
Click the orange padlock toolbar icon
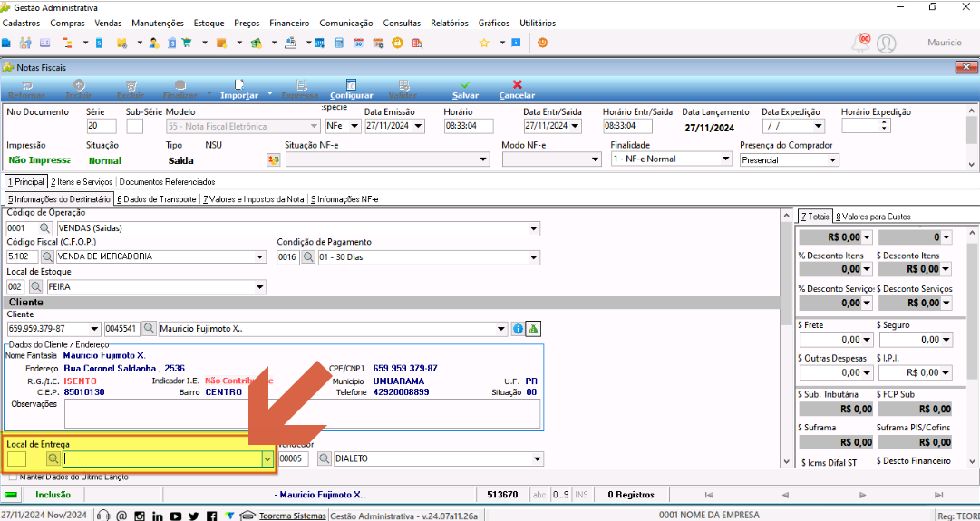[397, 43]
